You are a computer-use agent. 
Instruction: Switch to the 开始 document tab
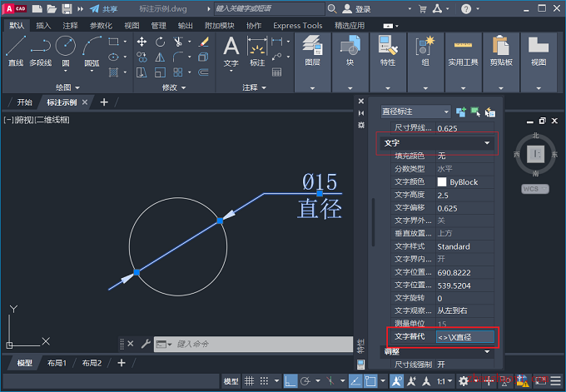coord(24,102)
